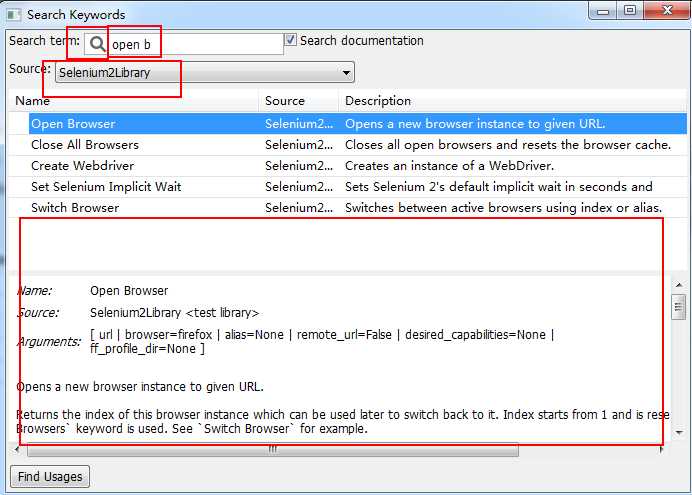692x495 pixels.
Task: Click the horizontal scrollbar right arrow
Action: pyautogui.click(x=661, y=450)
